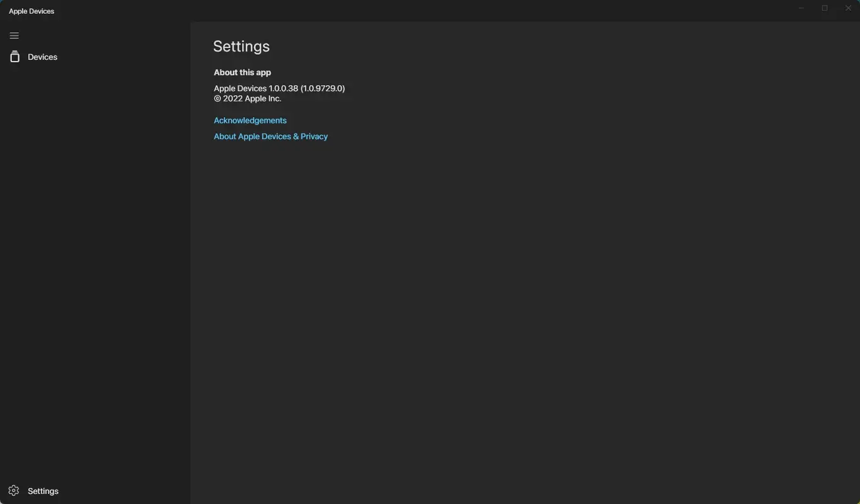Switch to the Devices section
Image resolution: width=860 pixels, height=504 pixels.
pyautogui.click(x=42, y=56)
